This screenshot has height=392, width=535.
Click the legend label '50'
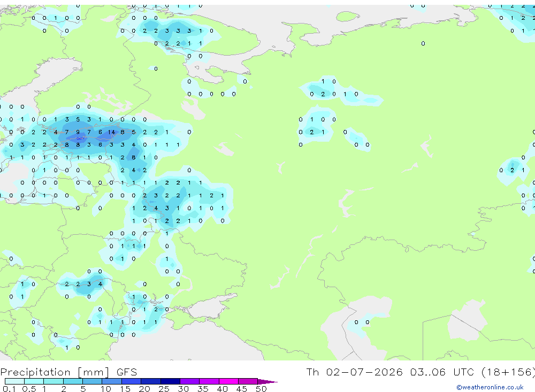tap(261, 389)
